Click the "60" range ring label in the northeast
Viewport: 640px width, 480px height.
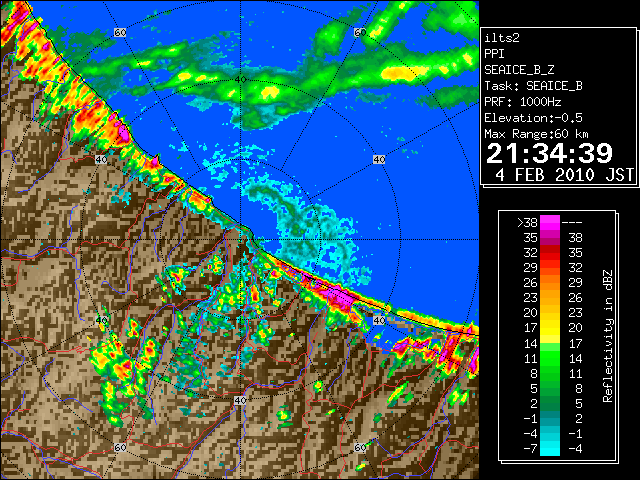click(360, 32)
